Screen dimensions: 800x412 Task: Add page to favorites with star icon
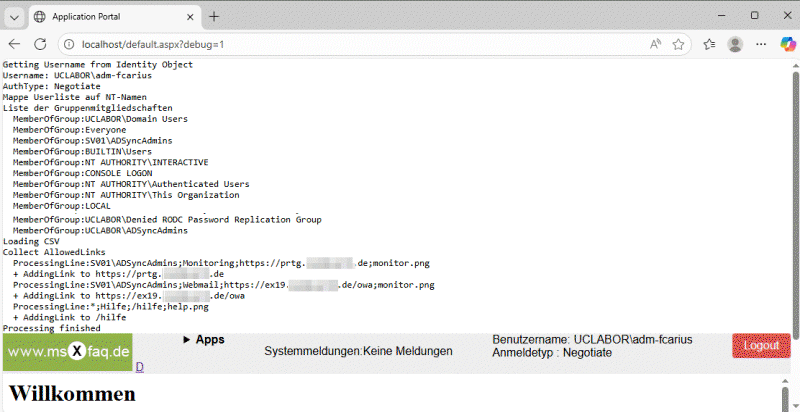[679, 44]
